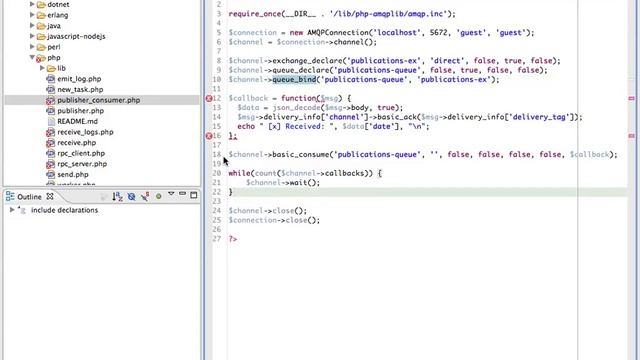Click the java folder icon

click(41, 26)
